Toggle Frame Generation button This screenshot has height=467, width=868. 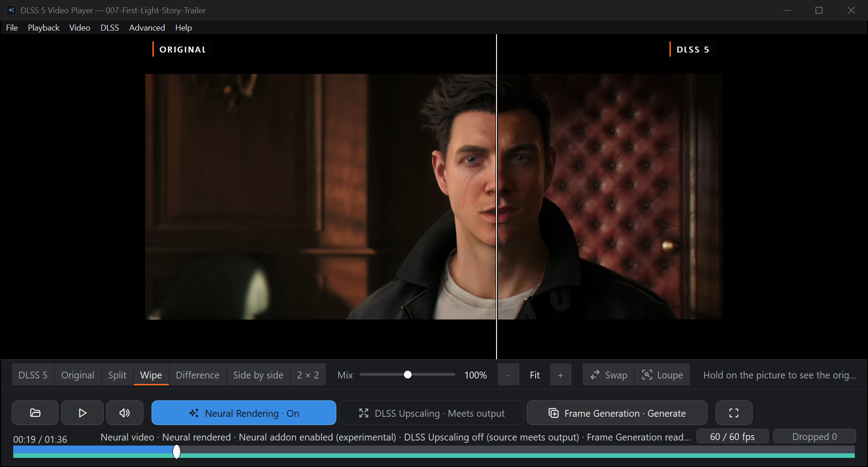[617, 413]
